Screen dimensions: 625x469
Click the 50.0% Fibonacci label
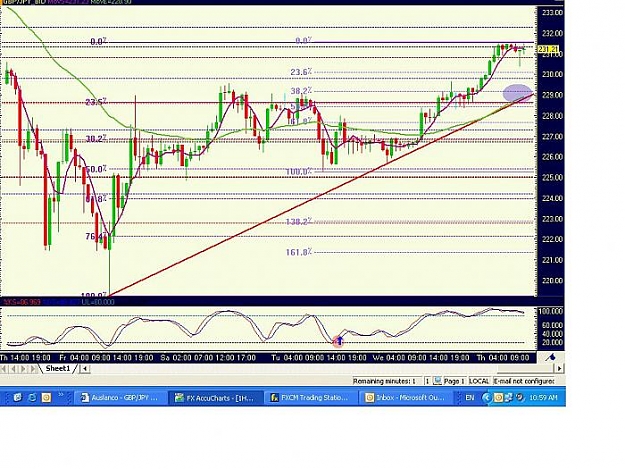96,169
